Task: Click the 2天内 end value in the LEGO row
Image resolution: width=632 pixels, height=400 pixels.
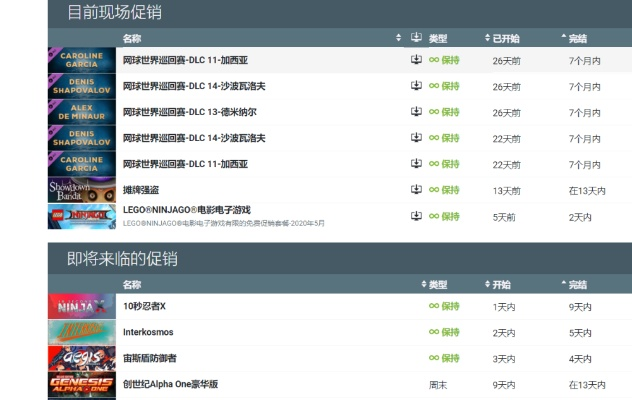Action: (580, 217)
